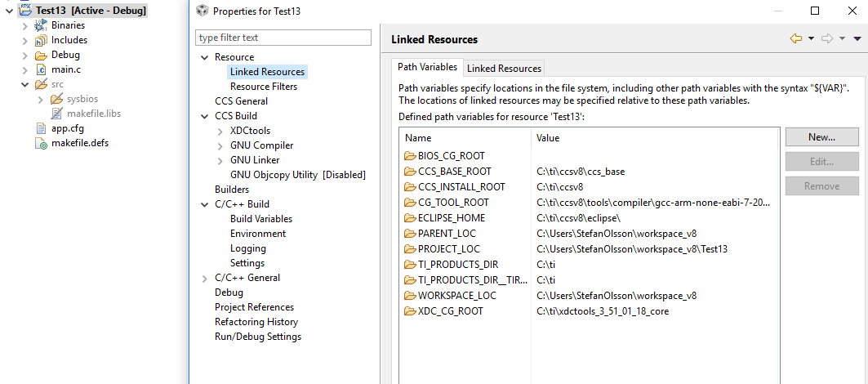Open the forward history dropdown arrow

(842, 38)
